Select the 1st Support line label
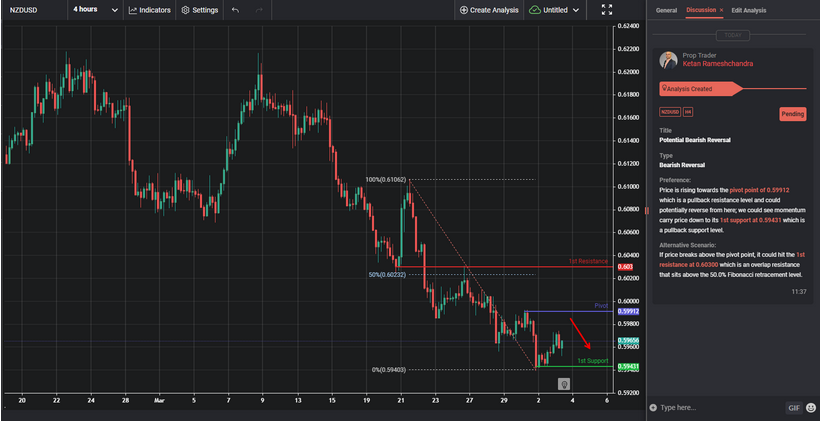Image resolution: width=821 pixels, height=421 pixels. 592,361
